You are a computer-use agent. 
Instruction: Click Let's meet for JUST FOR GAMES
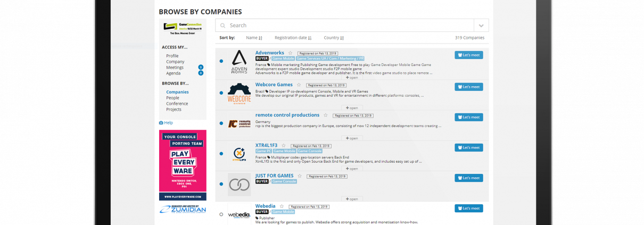point(469,178)
